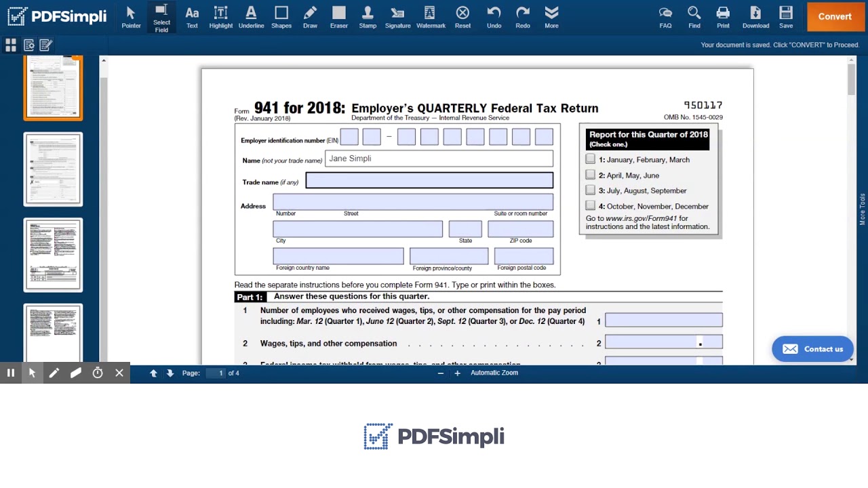
Task: Click the Name field containing Jane Simpli
Action: point(439,159)
